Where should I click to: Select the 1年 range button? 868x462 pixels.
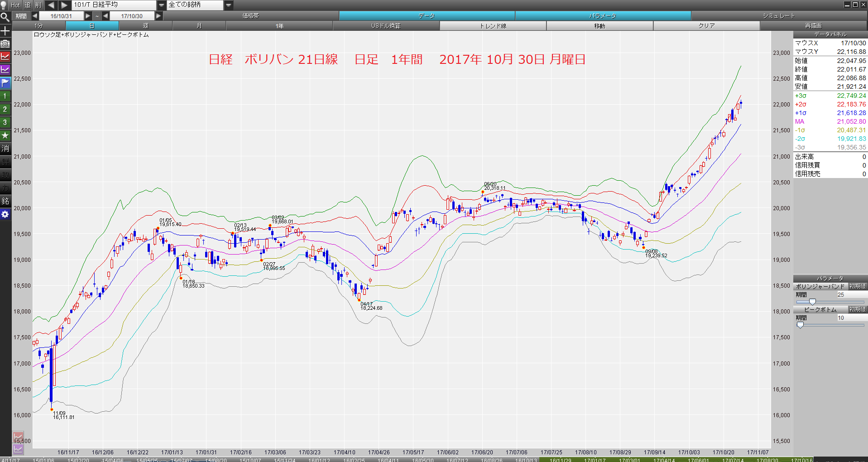pyautogui.click(x=279, y=26)
